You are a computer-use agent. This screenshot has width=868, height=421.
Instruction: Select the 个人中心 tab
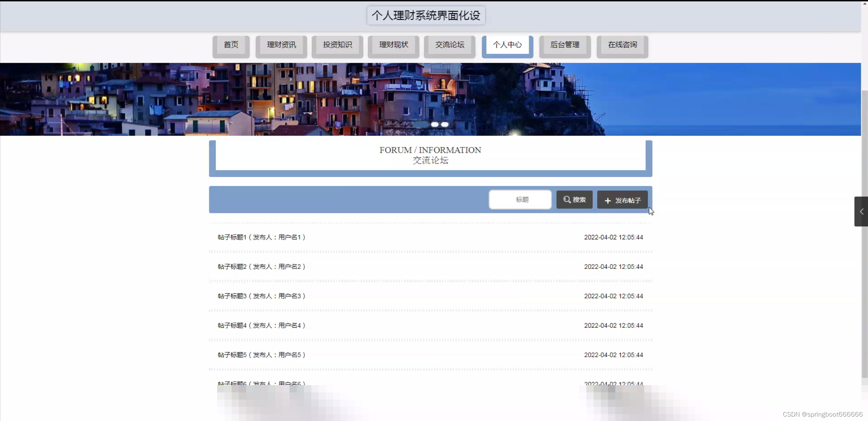507,45
